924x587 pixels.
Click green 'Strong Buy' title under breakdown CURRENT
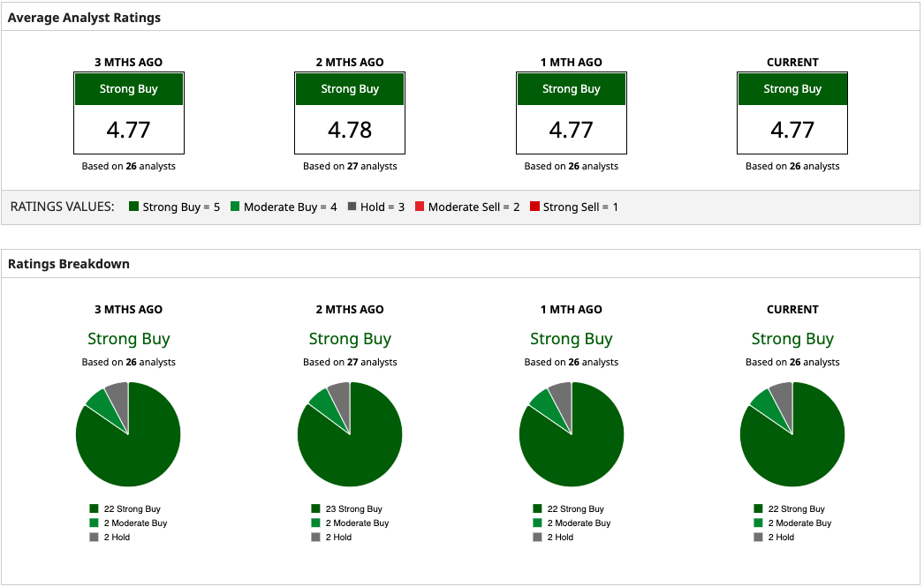tap(792, 339)
